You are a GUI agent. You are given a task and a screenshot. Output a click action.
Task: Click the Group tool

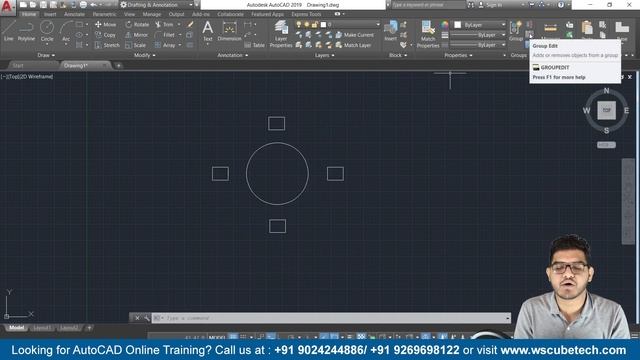[516, 31]
